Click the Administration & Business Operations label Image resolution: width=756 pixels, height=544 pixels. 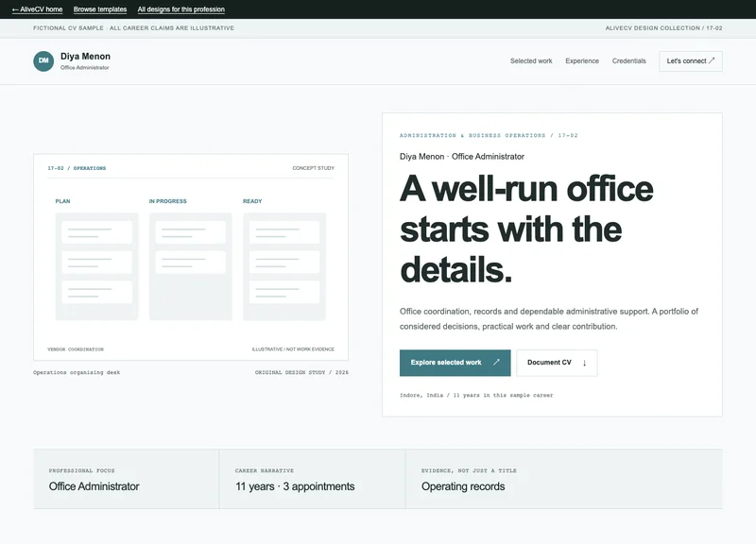[x=489, y=135]
